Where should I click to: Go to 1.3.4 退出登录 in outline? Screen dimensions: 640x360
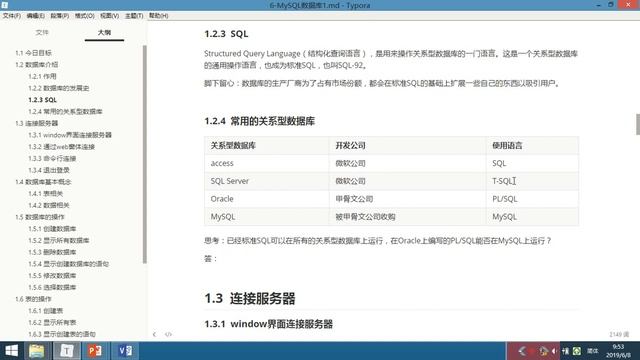[49, 170]
